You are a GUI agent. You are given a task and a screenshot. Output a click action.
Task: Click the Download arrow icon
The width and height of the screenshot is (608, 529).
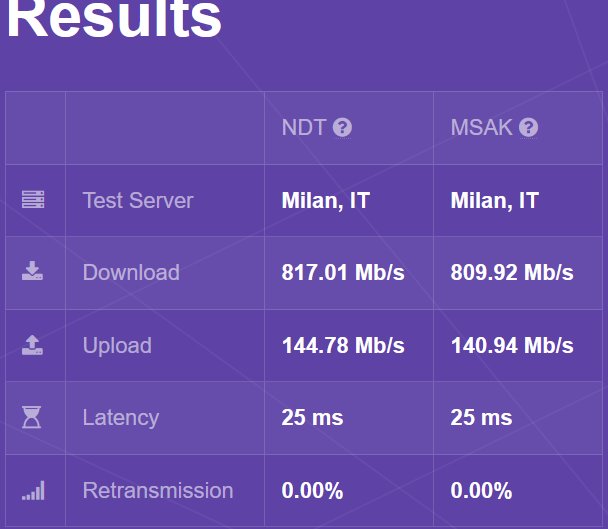click(x=33, y=272)
